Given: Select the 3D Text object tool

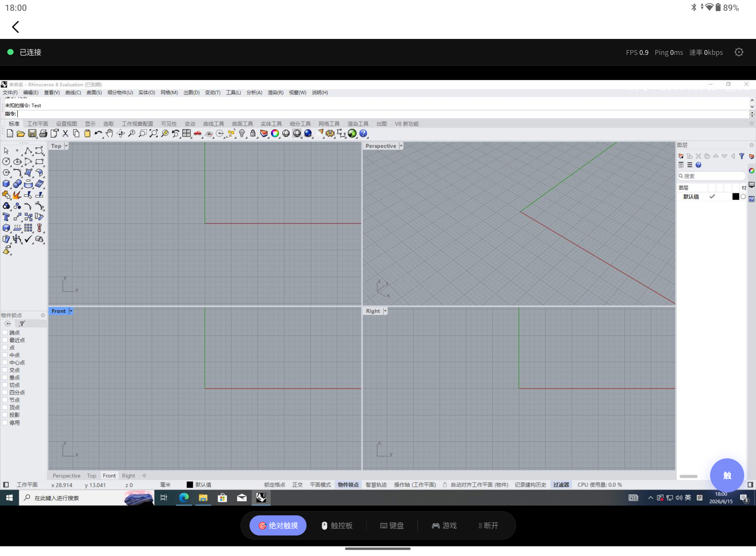Looking at the screenshot, I should pos(6,217).
